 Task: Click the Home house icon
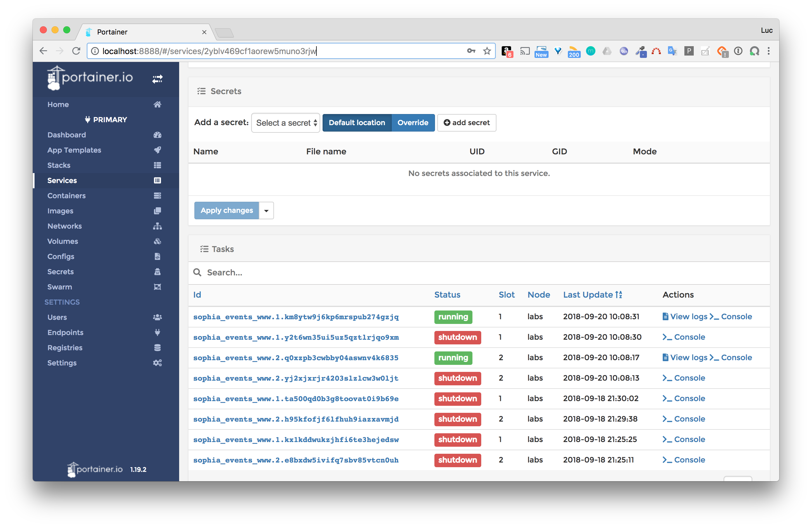[157, 104]
